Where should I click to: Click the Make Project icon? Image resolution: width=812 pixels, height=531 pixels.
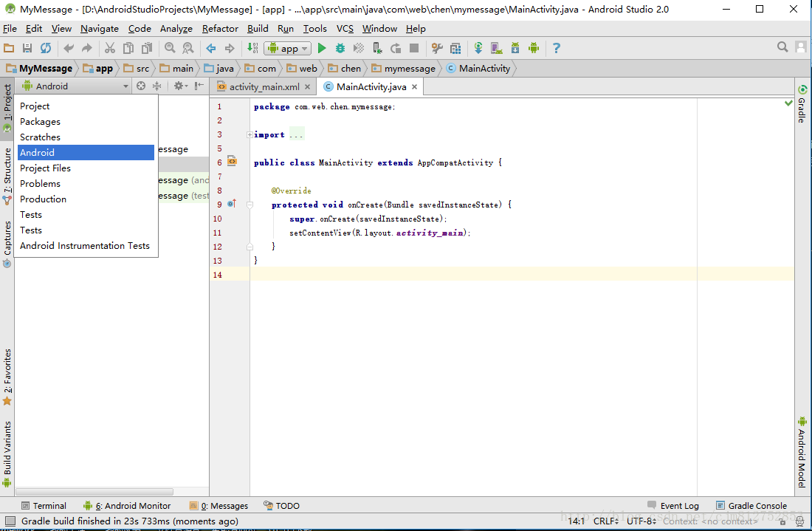[252, 48]
